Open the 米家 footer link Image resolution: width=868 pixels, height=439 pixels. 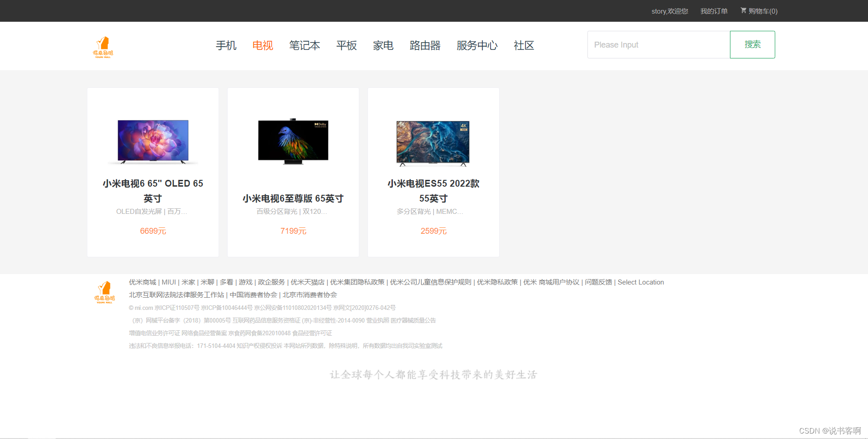[188, 282]
